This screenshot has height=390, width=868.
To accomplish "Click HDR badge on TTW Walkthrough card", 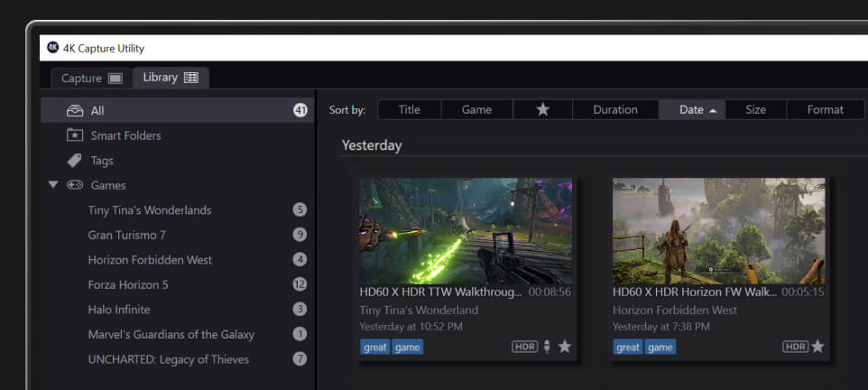I will 525,347.
